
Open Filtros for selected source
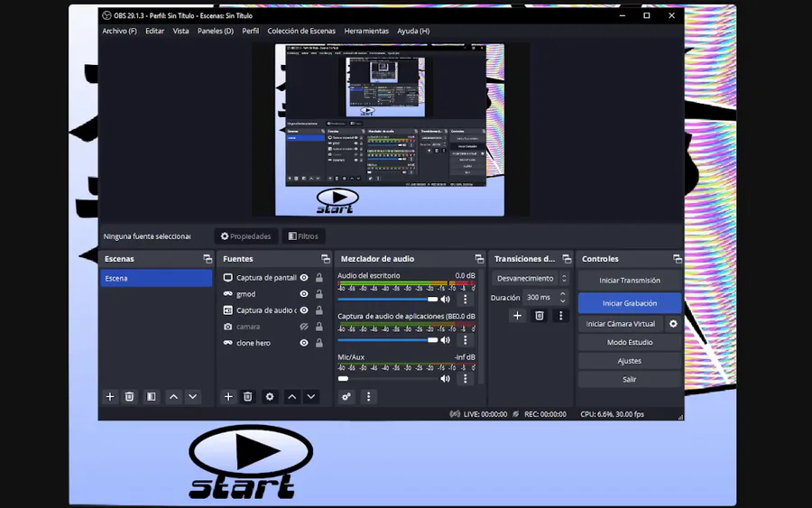click(x=303, y=236)
